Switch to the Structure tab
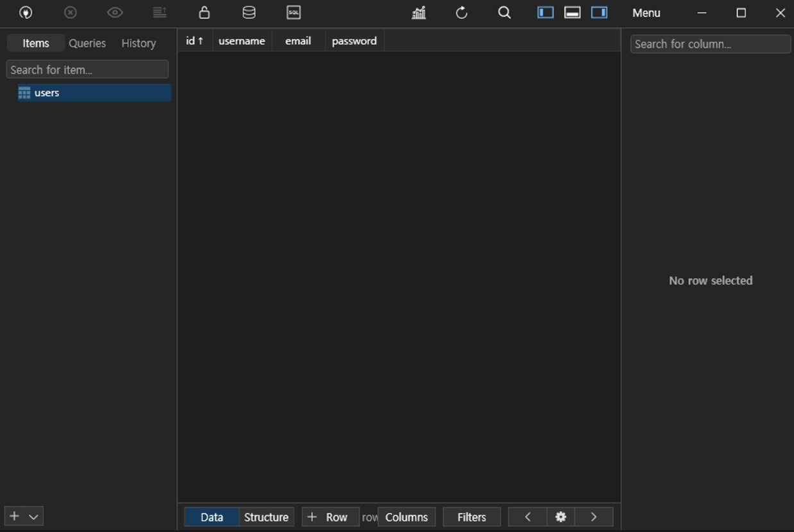Viewport: 794px width, 532px height. click(266, 517)
